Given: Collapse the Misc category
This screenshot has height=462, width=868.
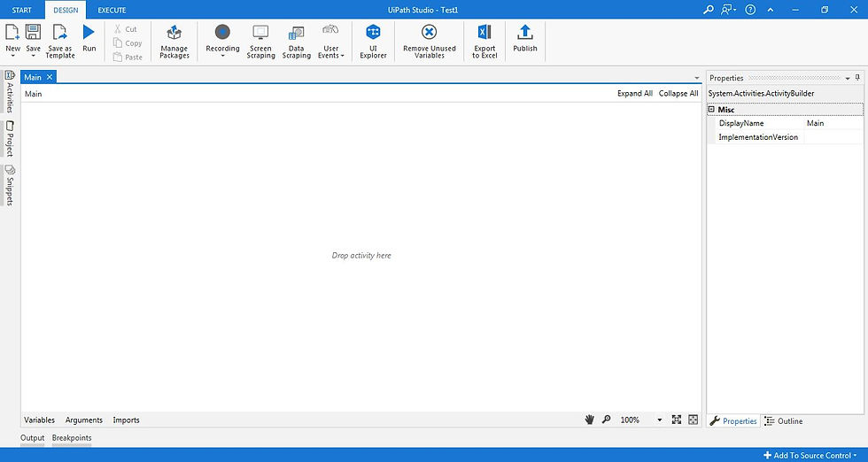Looking at the screenshot, I should pos(711,110).
